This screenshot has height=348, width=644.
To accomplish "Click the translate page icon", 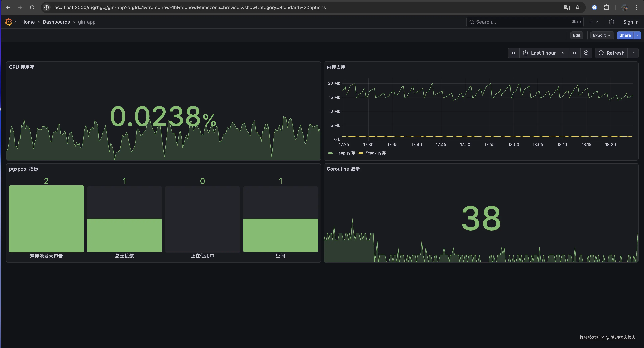I will point(567,8).
